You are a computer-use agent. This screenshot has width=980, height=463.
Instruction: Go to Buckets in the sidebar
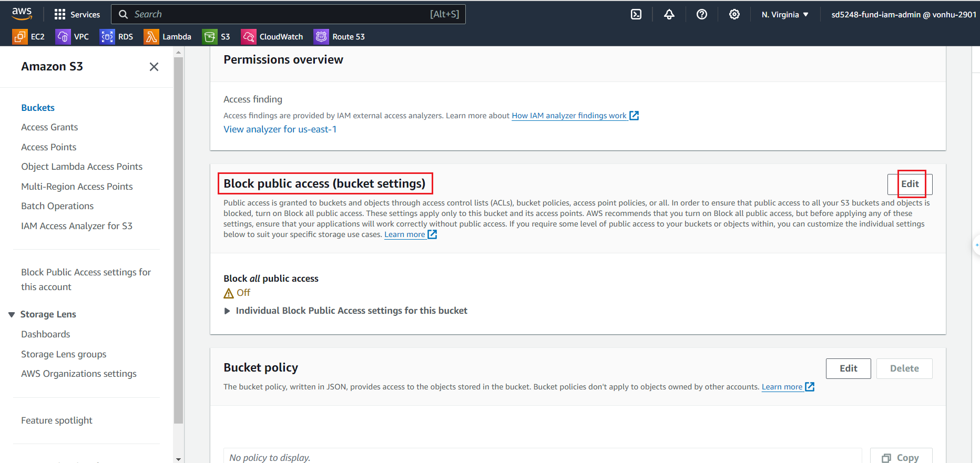pyautogui.click(x=38, y=108)
